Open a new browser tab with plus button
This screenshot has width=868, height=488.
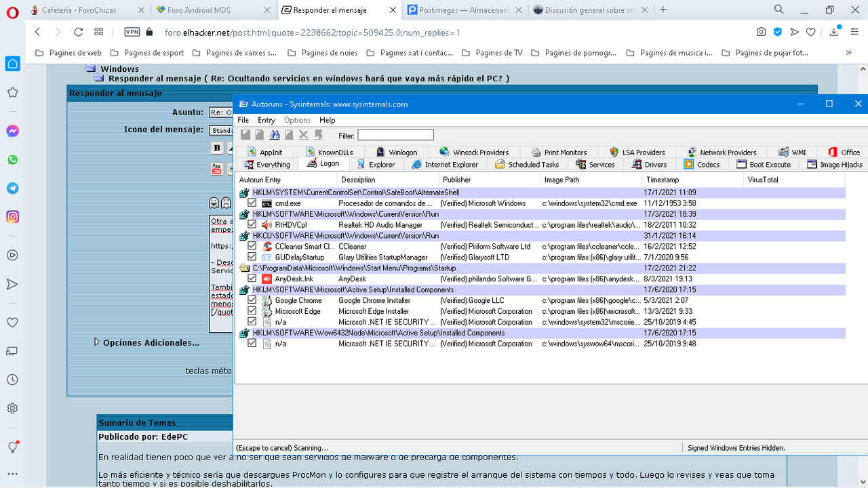[663, 9]
